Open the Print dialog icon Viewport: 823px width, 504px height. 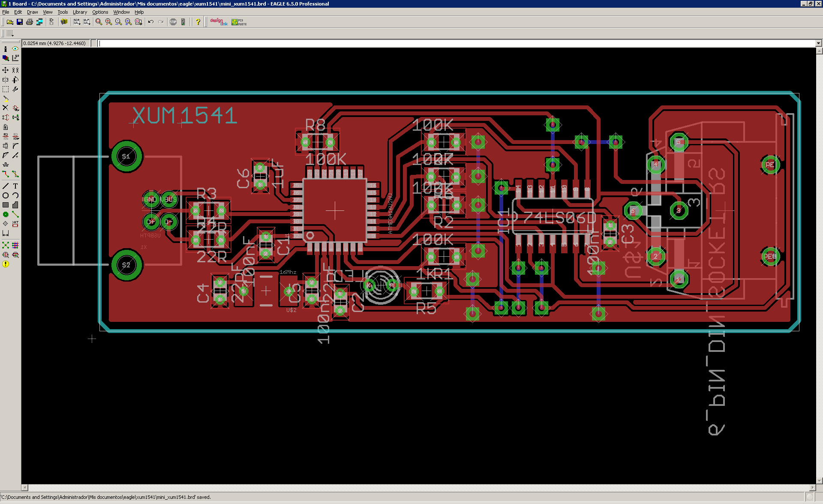30,22
